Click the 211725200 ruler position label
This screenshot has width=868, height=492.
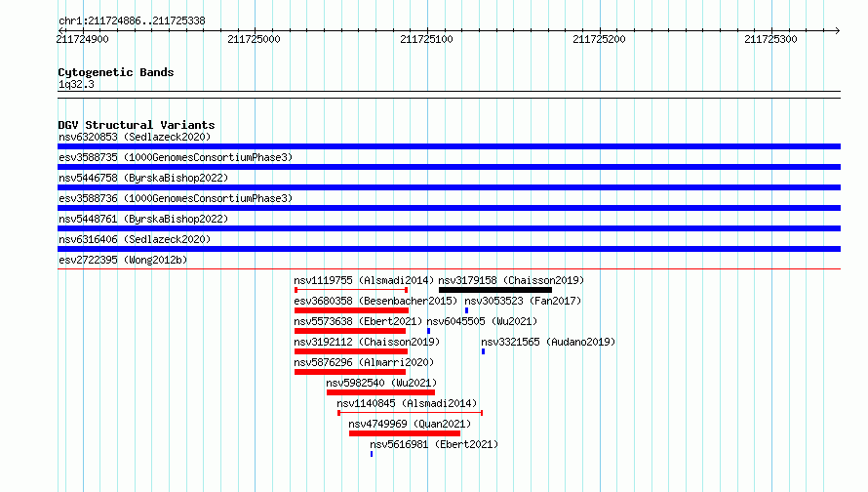(599, 39)
